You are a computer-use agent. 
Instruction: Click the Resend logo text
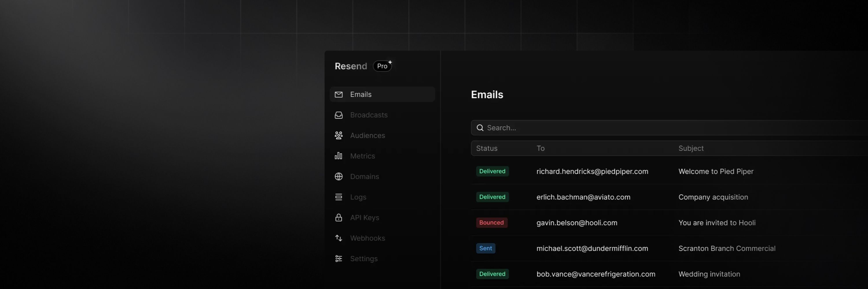[x=351, y=66]
